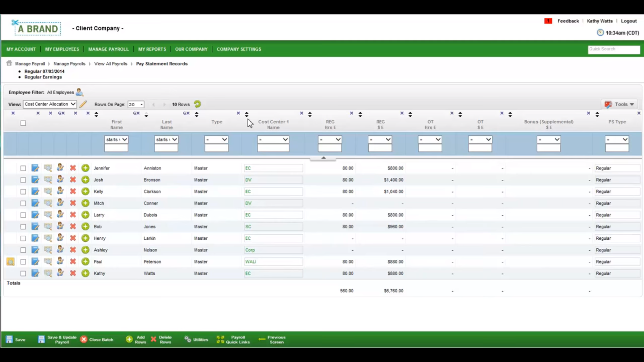Open Cost Center Allocation view dropdown
The height and width of the screenshot is (362, 644).
50,104
